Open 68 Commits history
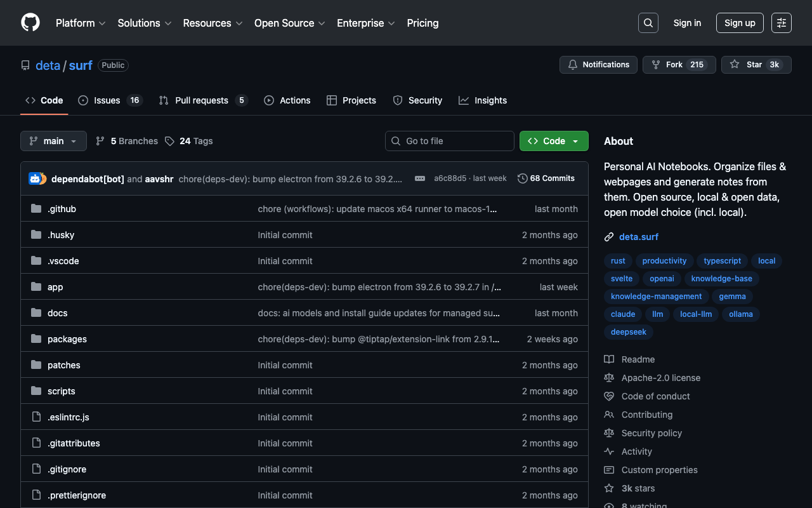 [546, 178]
